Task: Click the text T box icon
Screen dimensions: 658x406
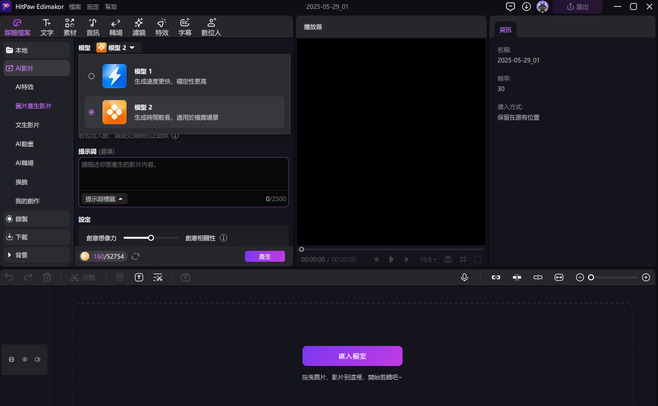Action: (x=139, y=278)
